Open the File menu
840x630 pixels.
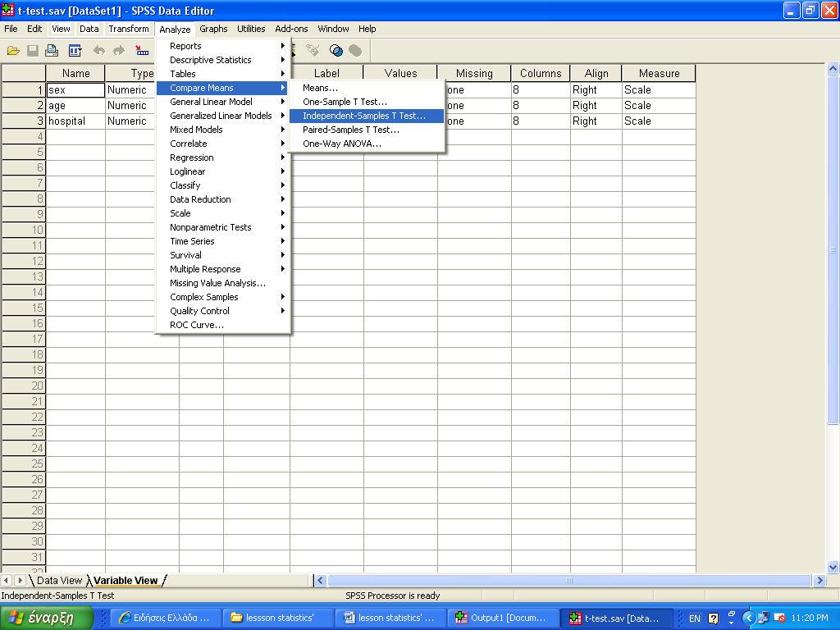pos(11,29)
